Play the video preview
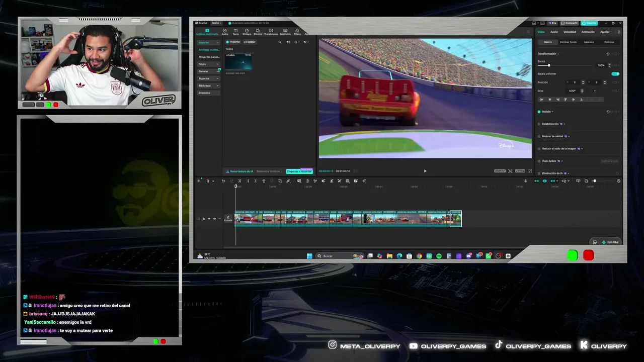 click(x=425, y=171)
